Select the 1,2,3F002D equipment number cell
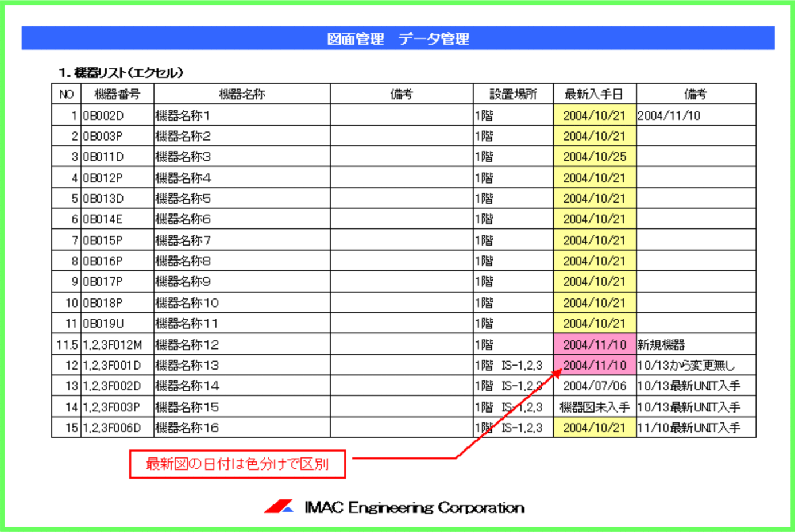Image resolution: width=795 pixels, height=532 pixels. pyautogui.click(x=117, y=386)
